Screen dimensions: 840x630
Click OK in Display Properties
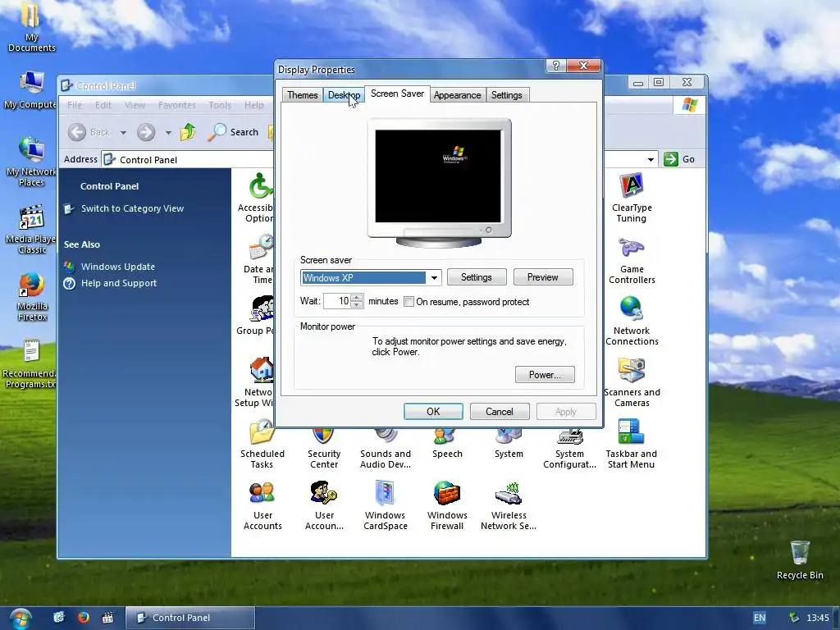point(433,412)
